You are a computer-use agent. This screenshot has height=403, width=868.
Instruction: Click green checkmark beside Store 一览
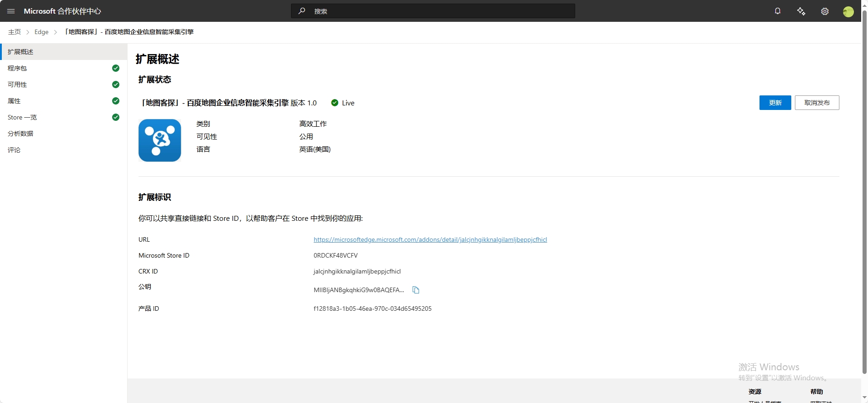pyautogui.click(x=116, y=117)
